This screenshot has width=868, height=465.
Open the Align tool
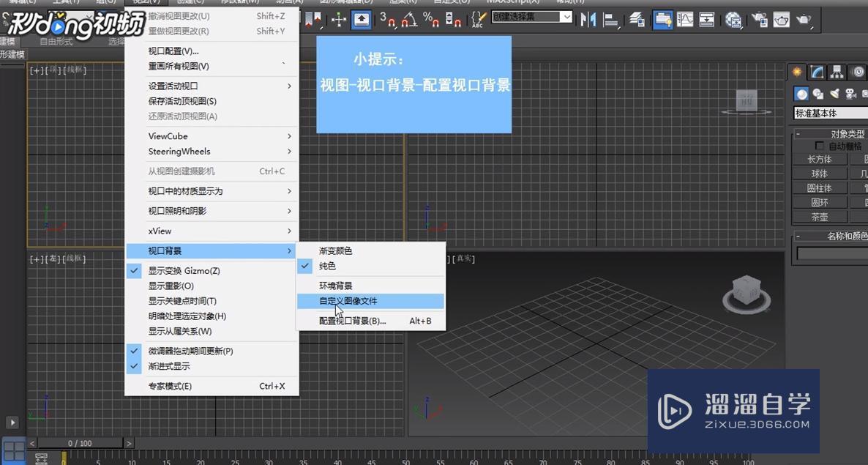click(x=610, y=20)
